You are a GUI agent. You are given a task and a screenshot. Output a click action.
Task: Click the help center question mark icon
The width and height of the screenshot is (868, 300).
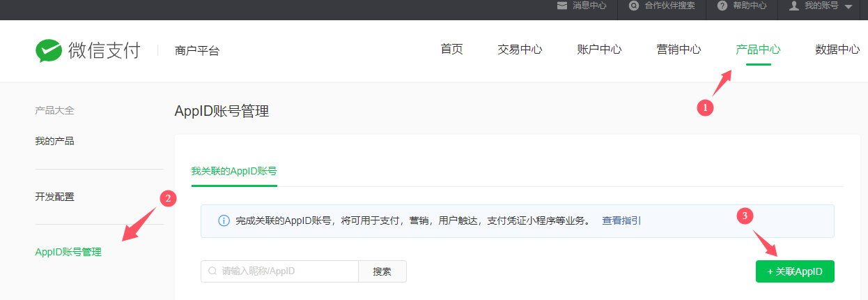[x=722, y=6]
